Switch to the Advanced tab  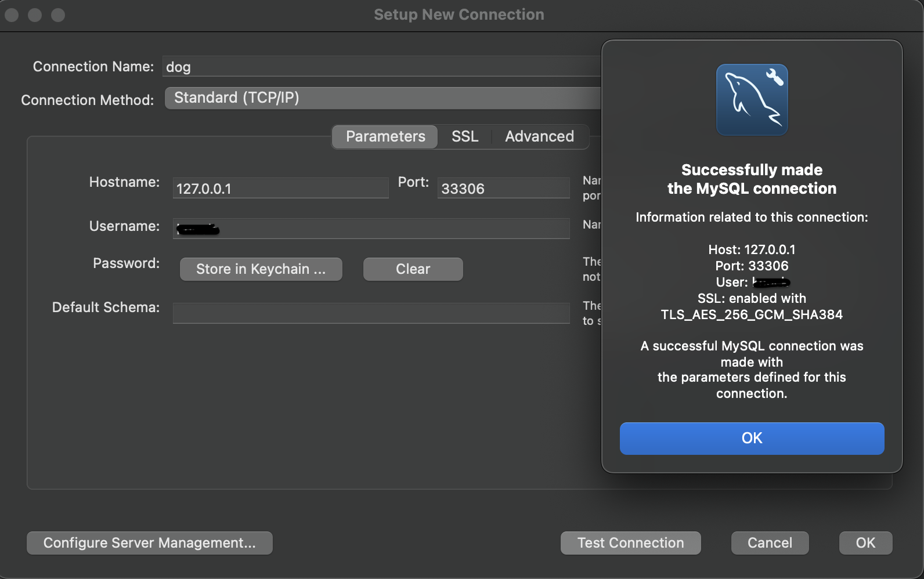(539, 136)
